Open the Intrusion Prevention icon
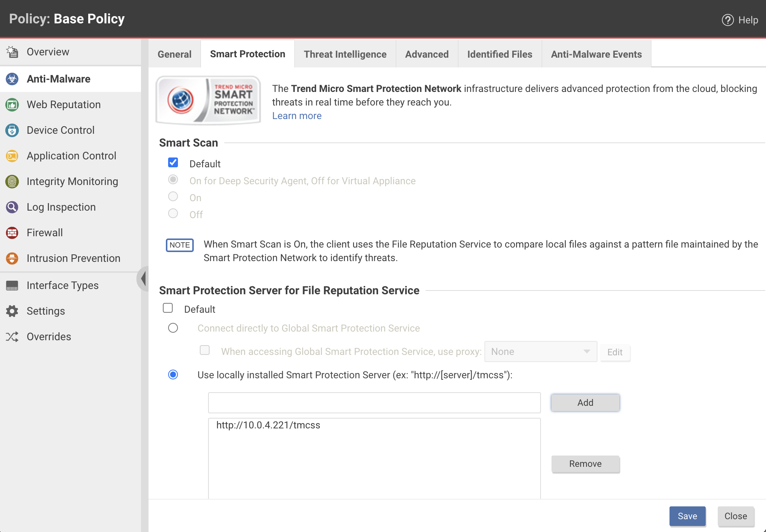Viewport: 766px width, 532px height. (12, 258)
